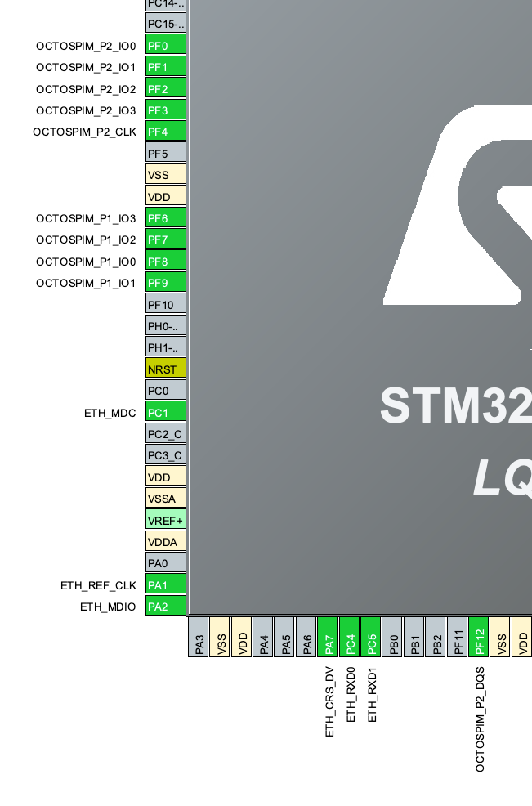This screenshot has width=532, height=806.
Task: Select the PF6 OCTOSPIM_P1_IO3 pin
Action: coord(166,218)
